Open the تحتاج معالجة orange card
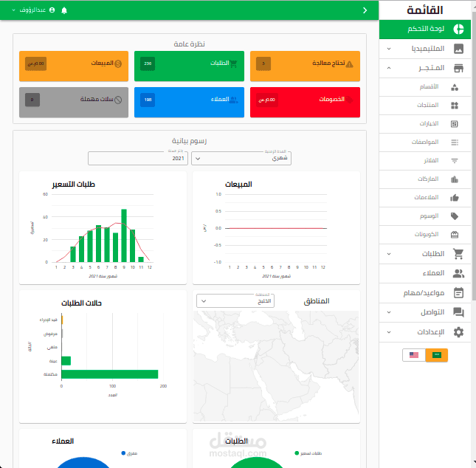 pyautogui.click(x=305, y=66)
